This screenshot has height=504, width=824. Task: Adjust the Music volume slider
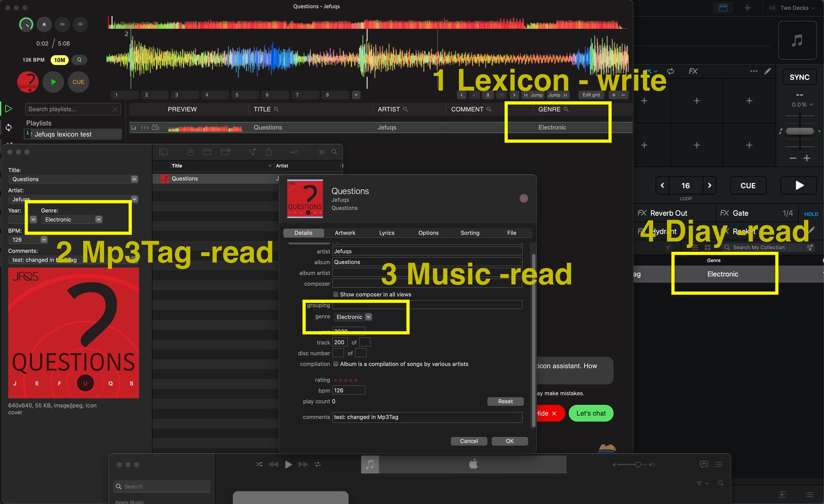click(638, 465)
